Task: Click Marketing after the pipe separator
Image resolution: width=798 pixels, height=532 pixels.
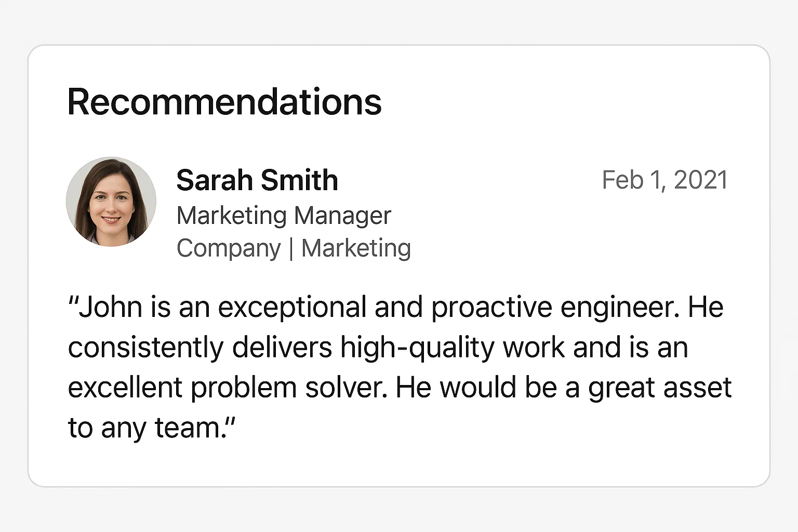Action: [356, 248]
